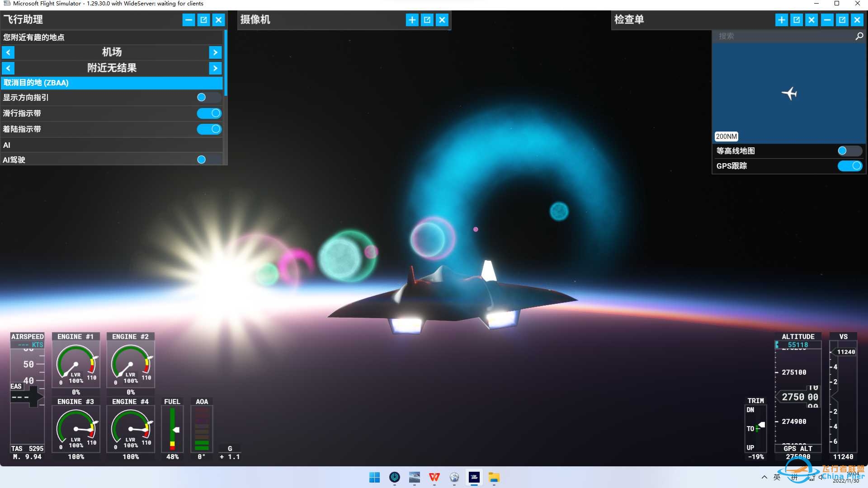
Task: Pop out the 检查单 panel into a window
Action: [797, 20]
